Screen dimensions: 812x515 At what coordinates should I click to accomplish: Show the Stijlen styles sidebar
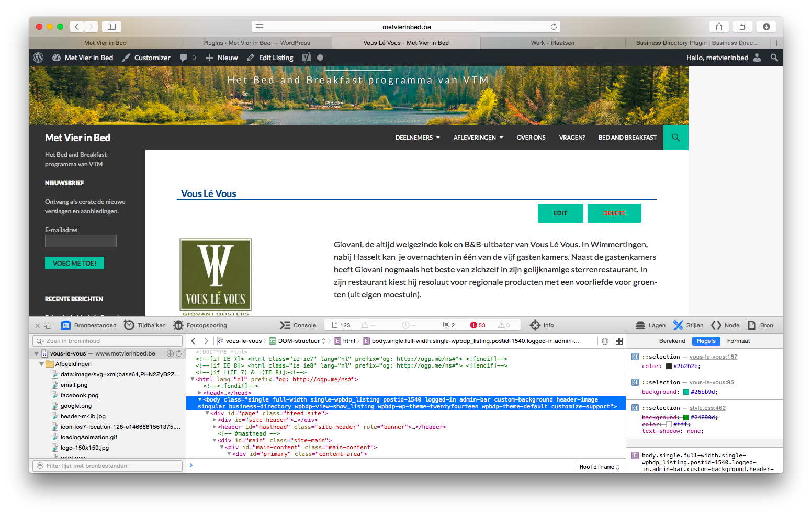coord(688,325)
